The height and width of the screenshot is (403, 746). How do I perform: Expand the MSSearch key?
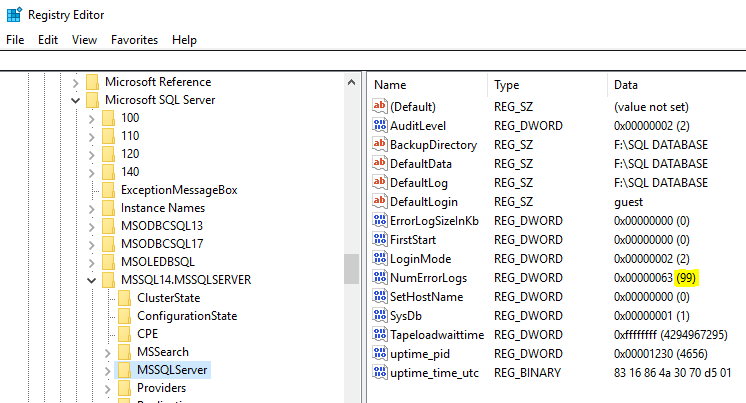[x=108, y=353]
